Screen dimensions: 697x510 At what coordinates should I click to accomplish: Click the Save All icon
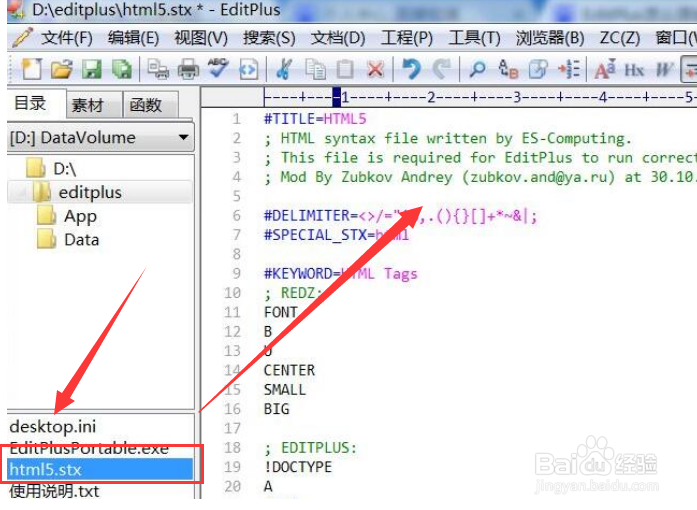pos(121,69)
